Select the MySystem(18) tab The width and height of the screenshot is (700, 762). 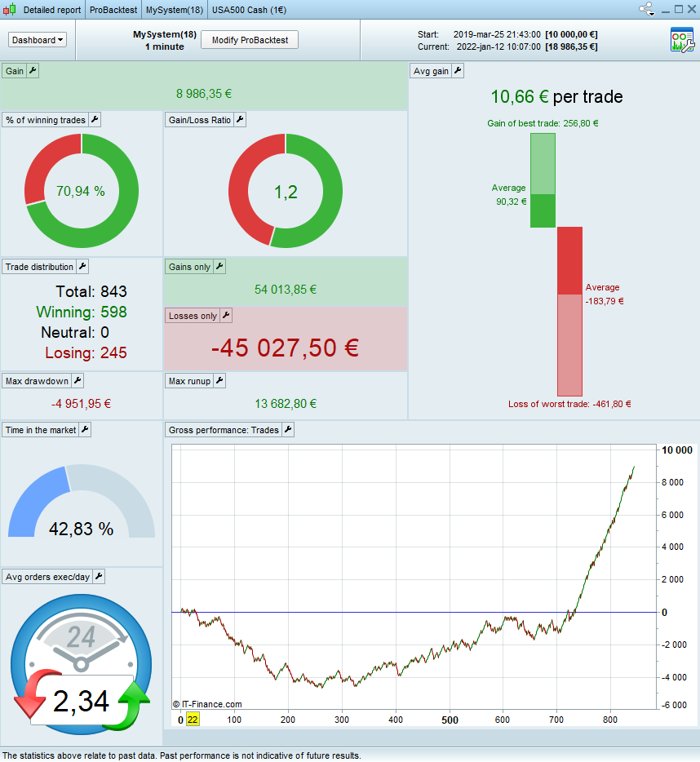175,10
